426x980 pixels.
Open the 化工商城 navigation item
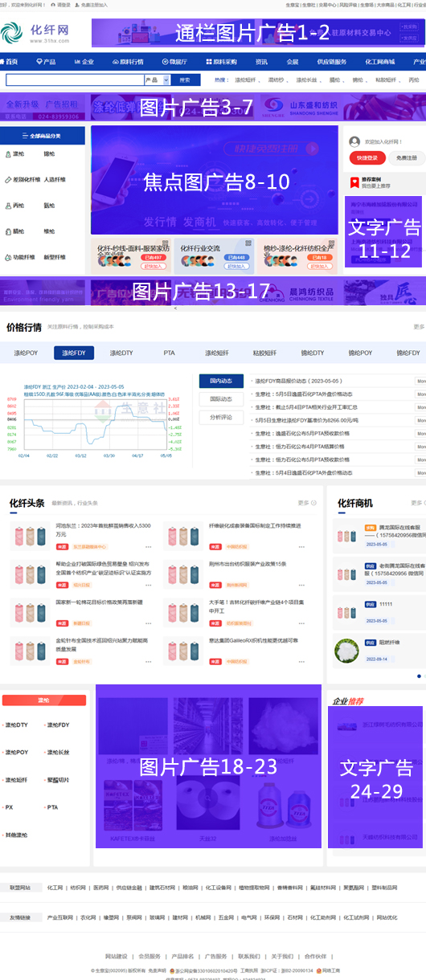pos(380,62)
